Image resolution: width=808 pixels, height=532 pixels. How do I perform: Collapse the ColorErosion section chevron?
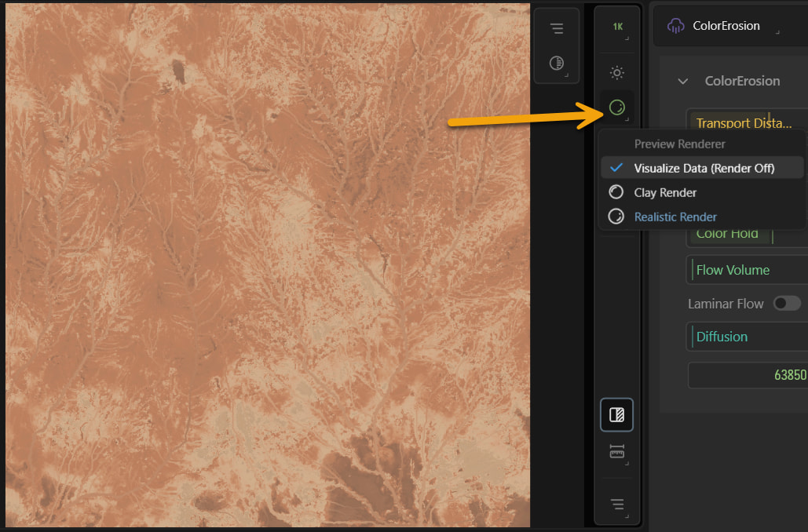pos(682,81)
